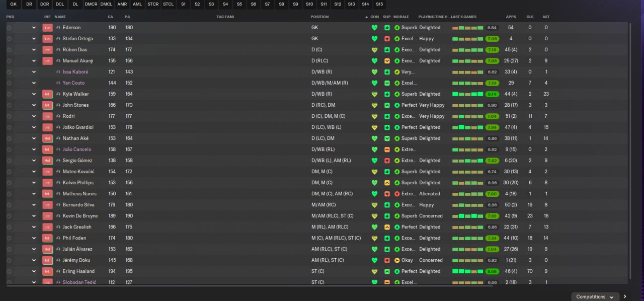Click Jérémy Doku's yellow Okay morale icon

(397, 260)
